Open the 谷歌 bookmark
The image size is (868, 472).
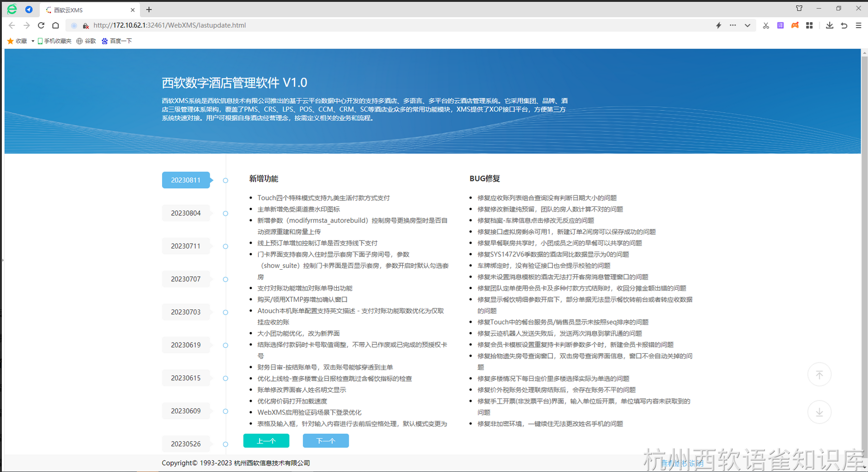(86, 41)
